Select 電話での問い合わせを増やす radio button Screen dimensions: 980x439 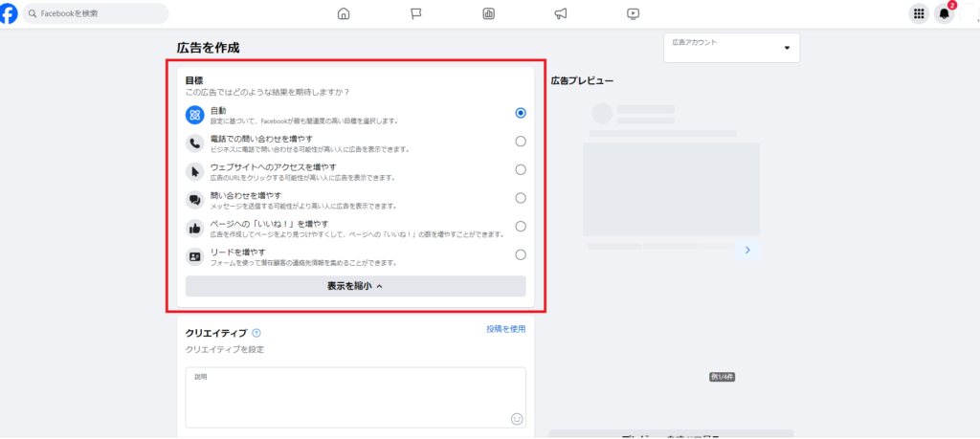tap(521, 142)
